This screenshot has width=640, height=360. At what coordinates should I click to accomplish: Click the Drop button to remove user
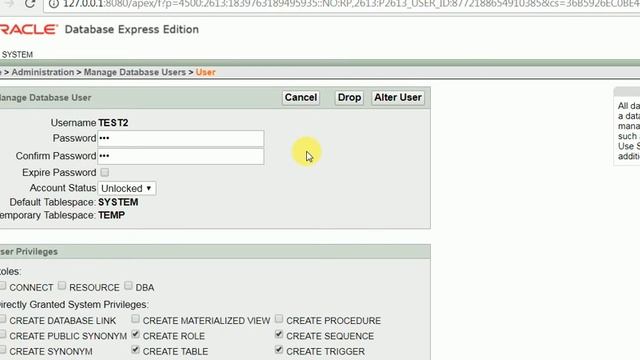tap(349, 98)
